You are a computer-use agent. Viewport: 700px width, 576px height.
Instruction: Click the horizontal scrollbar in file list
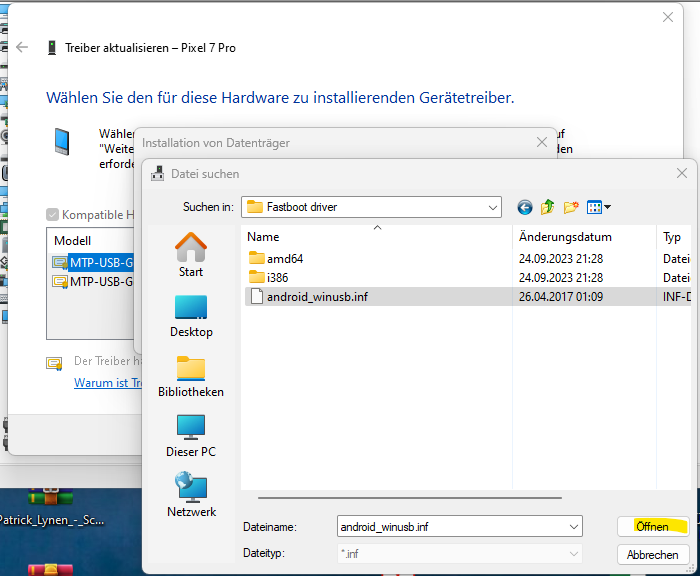(x=400, y=497)
